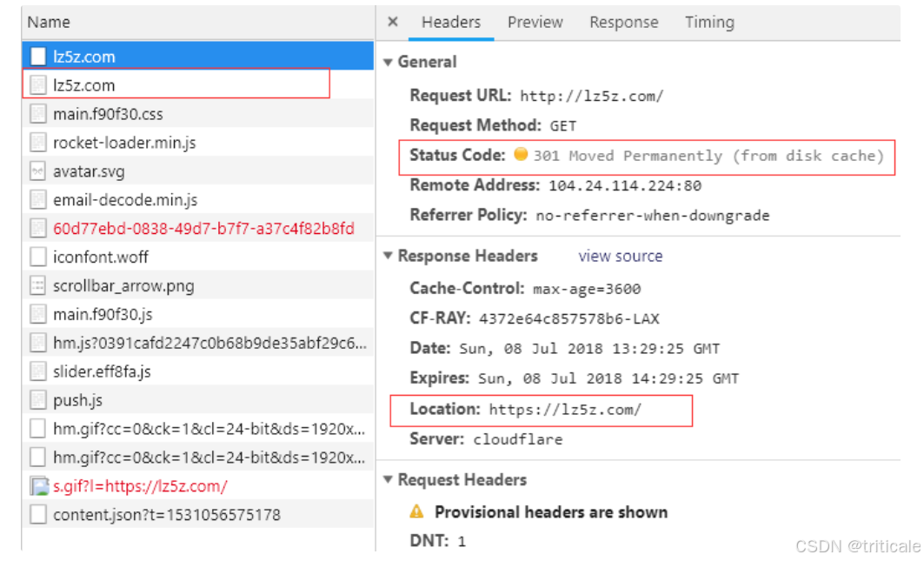Select main.f90f30.js request
The width and height of the screenshot is (924, 561).
pyautogui.click(x=198, y=314)
